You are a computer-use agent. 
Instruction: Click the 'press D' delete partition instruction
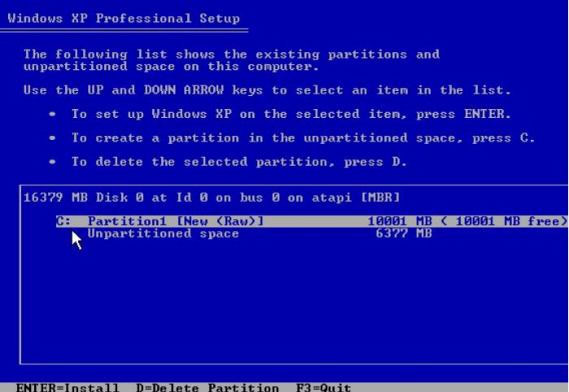click(239, 162)
